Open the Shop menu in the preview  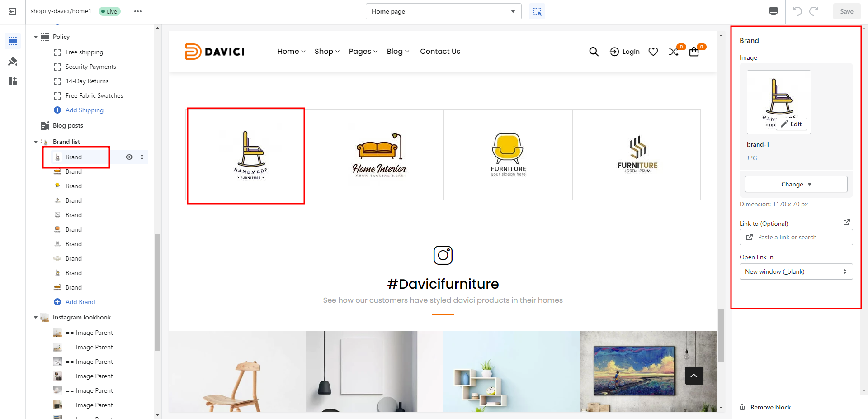(326, 52)
